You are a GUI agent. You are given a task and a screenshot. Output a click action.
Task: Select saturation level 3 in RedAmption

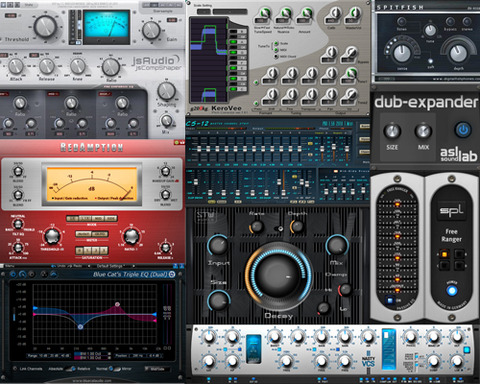click(x=104, y=250)
